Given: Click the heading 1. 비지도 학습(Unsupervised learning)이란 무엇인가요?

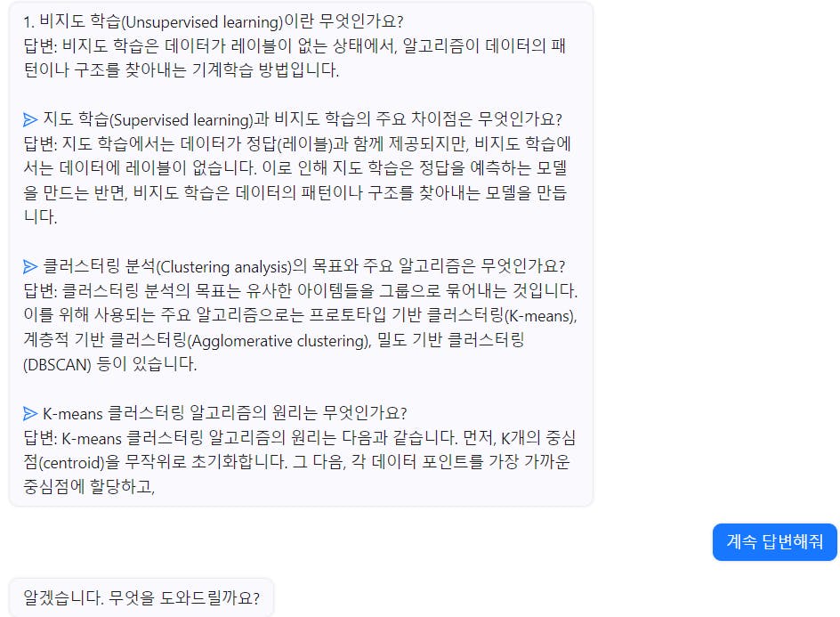Looking at the screenshot, I should tap(214, 22).
